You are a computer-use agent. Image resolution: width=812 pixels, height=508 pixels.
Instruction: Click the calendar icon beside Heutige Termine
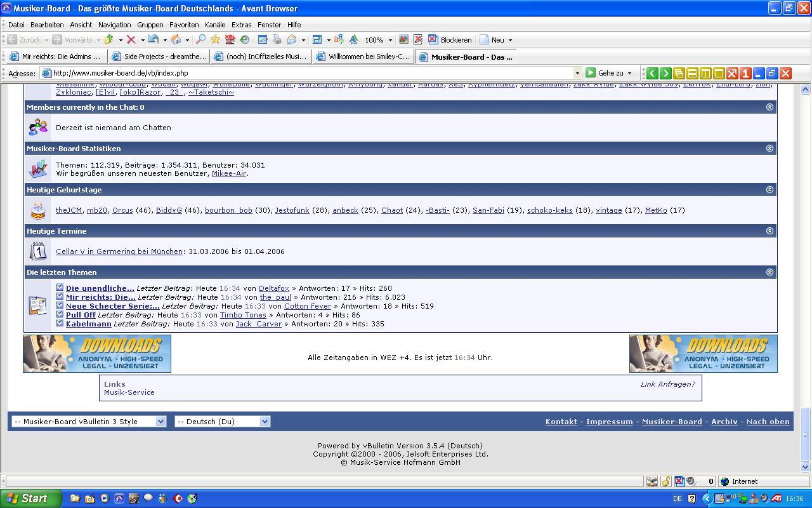point(38,251)
